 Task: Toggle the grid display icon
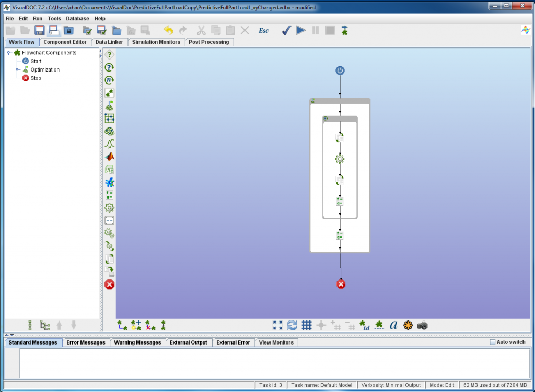[307, 325]
